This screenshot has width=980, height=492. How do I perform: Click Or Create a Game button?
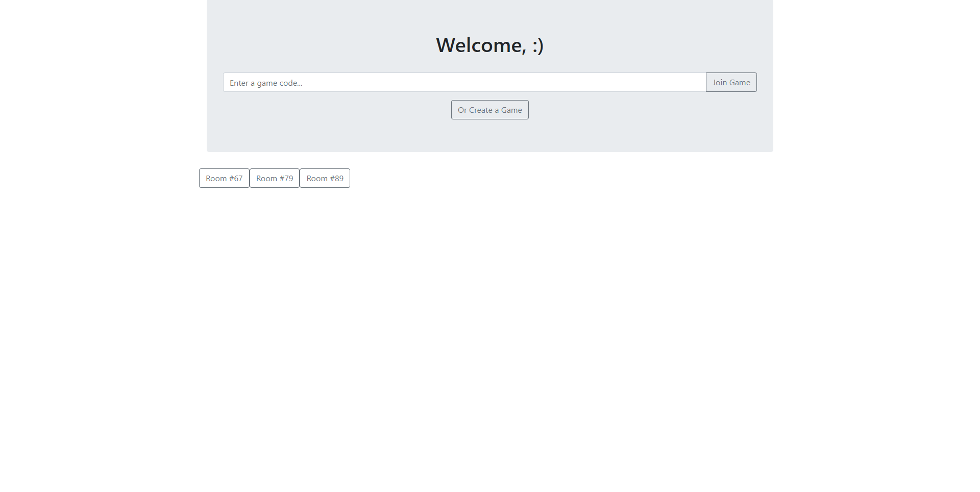tap(489, 110)
